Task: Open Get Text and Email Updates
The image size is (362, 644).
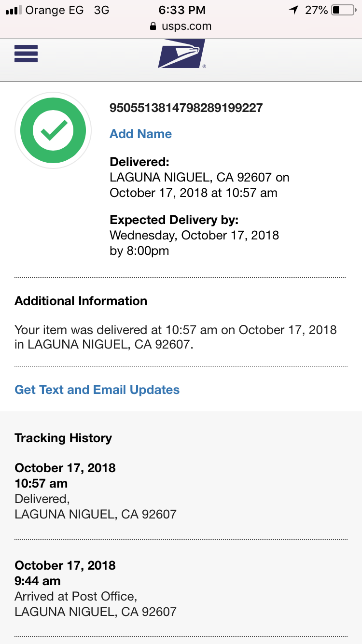Action: [x=97, y=390]
